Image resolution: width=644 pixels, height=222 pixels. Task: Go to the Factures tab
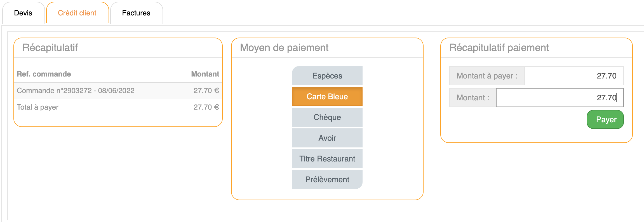click(x=136, y=13)
